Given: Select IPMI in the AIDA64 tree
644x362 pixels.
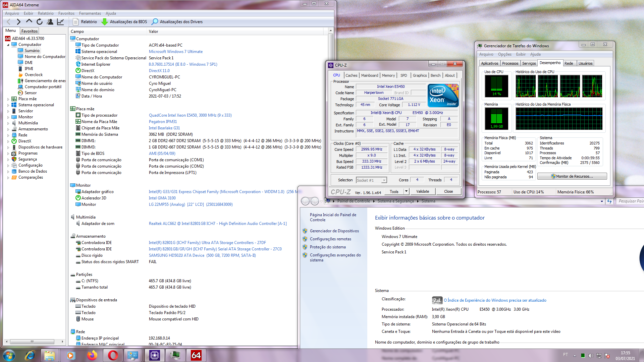Looking at the screenshot, I should pos(29,69).
